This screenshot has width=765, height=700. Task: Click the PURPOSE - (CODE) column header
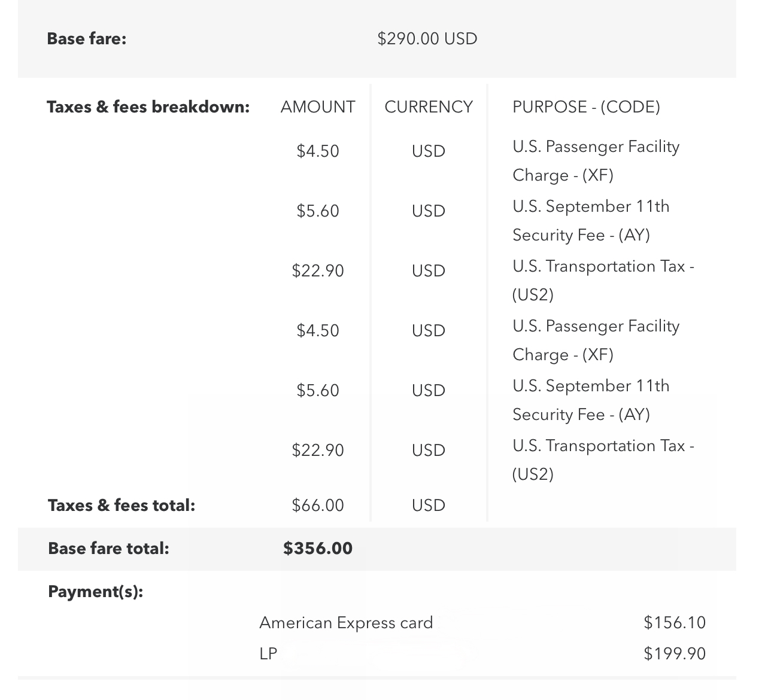587,107
